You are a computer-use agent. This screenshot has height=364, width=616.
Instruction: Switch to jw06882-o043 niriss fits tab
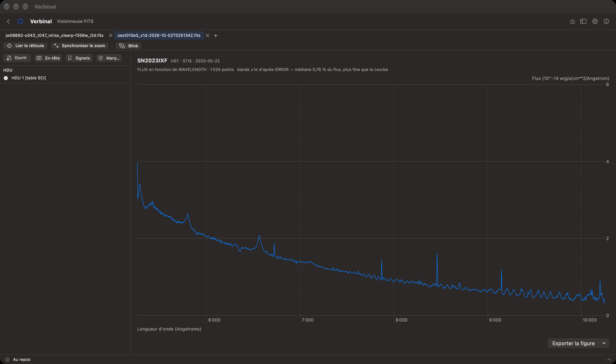[55, 35]
